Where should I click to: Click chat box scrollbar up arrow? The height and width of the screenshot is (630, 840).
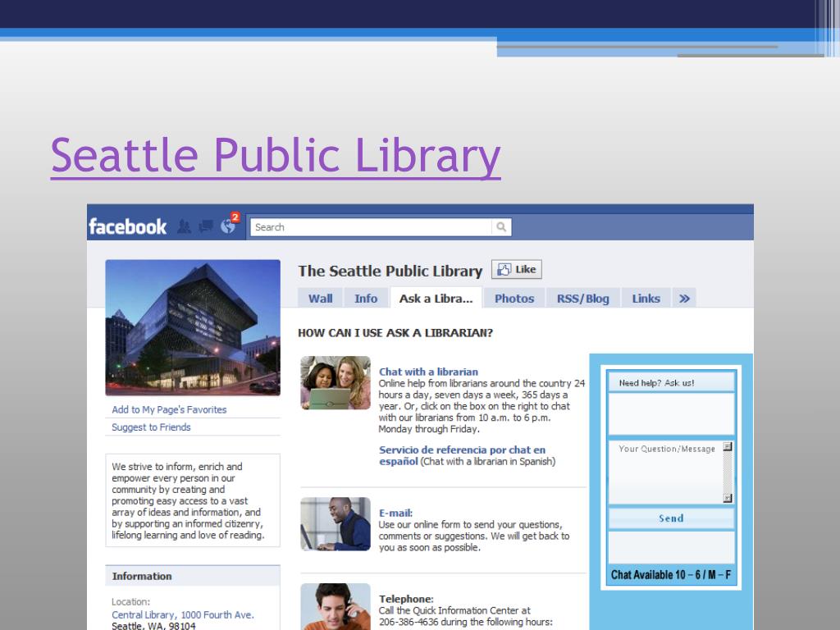tap(728, 446)
